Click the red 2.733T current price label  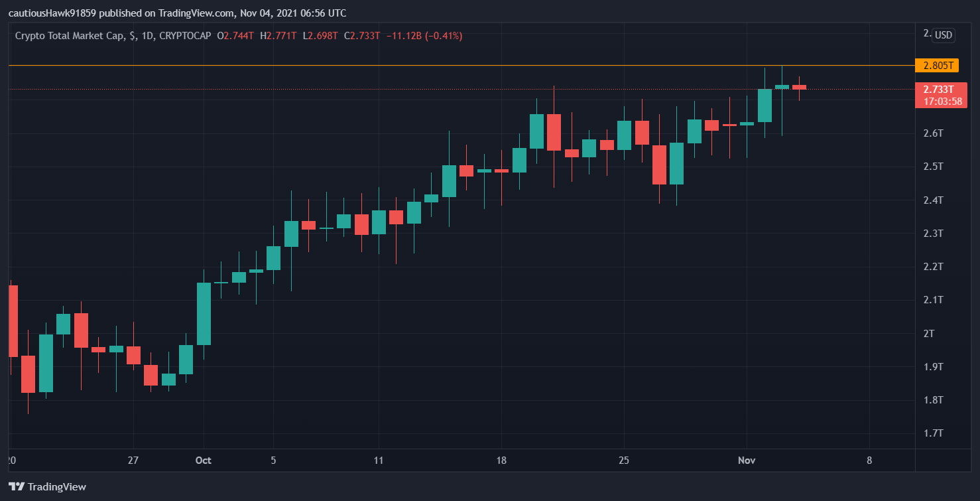pos(940,89)
